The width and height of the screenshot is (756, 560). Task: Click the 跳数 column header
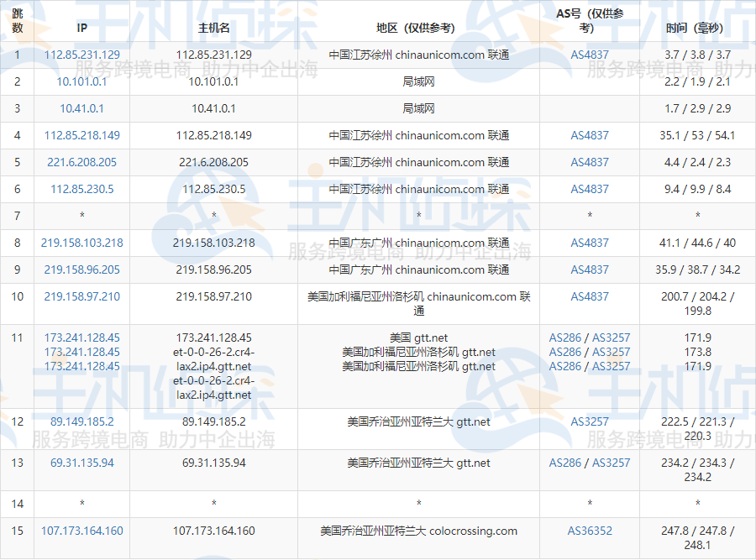[18, 20]
